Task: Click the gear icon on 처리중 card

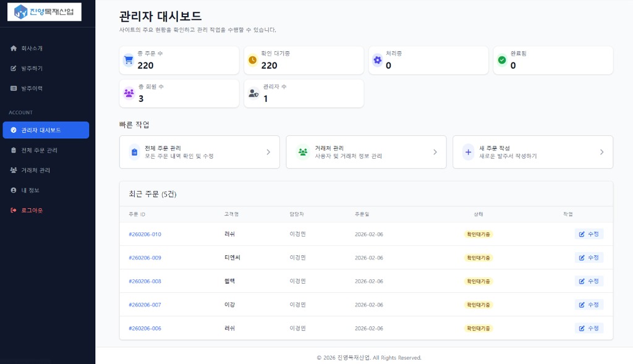Action: [x=378, y=60]
